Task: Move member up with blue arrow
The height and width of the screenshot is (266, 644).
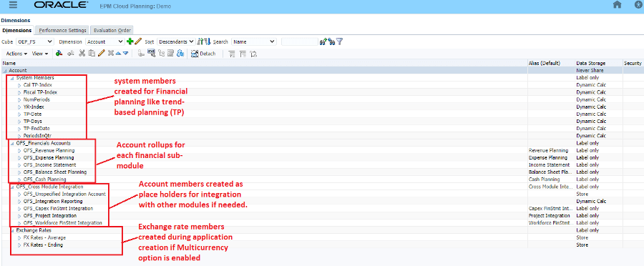Action: [118, 54]
